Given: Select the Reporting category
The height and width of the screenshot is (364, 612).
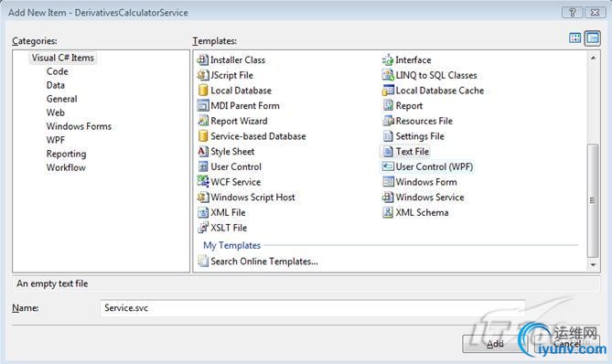Looking at the screenshot, I should click(x=66, y=154).
